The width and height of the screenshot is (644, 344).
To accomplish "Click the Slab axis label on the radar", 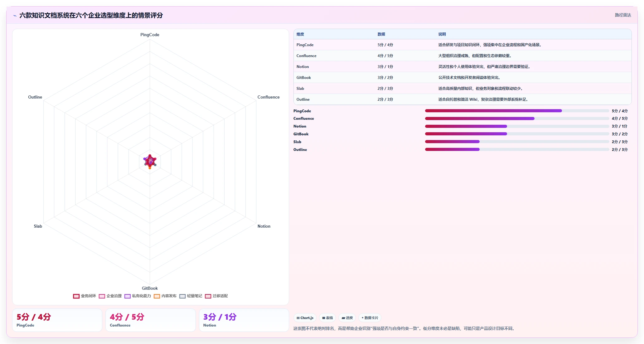I will (x=38, y=226).
